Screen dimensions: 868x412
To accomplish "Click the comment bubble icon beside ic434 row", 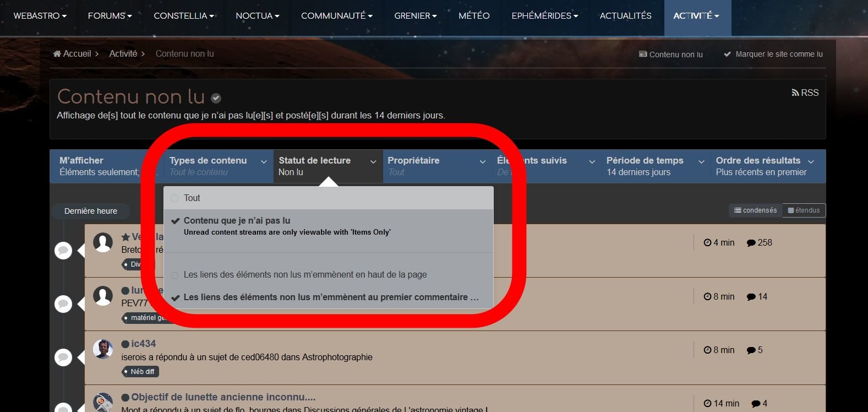I will 63,357.
